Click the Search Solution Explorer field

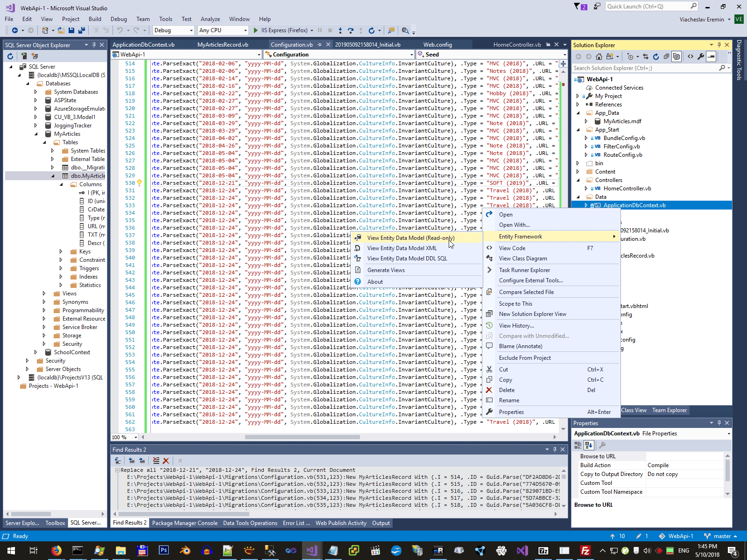pyautogui.click(x=651, y=68)
